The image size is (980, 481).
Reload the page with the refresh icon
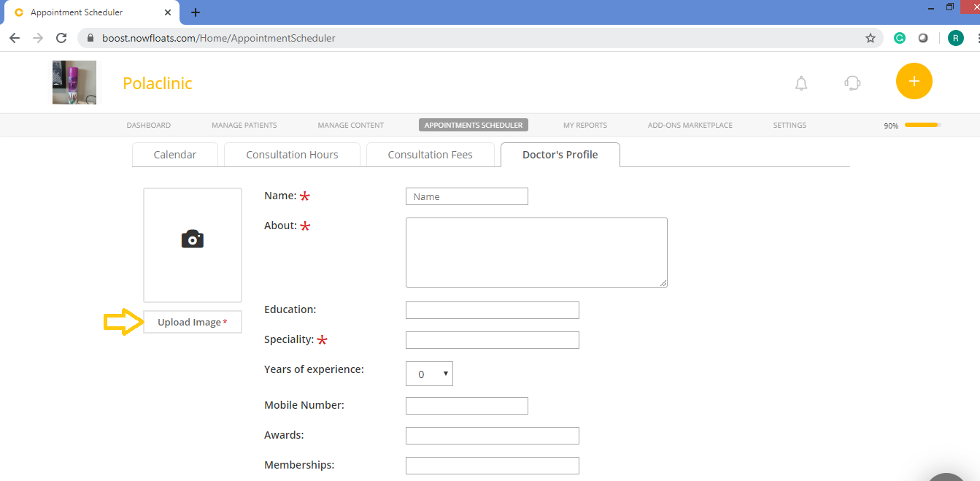tap(61, 37)
